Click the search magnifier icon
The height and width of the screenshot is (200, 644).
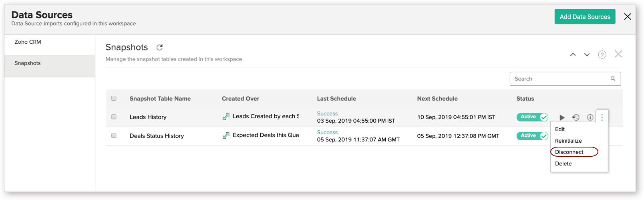[613, 79]
